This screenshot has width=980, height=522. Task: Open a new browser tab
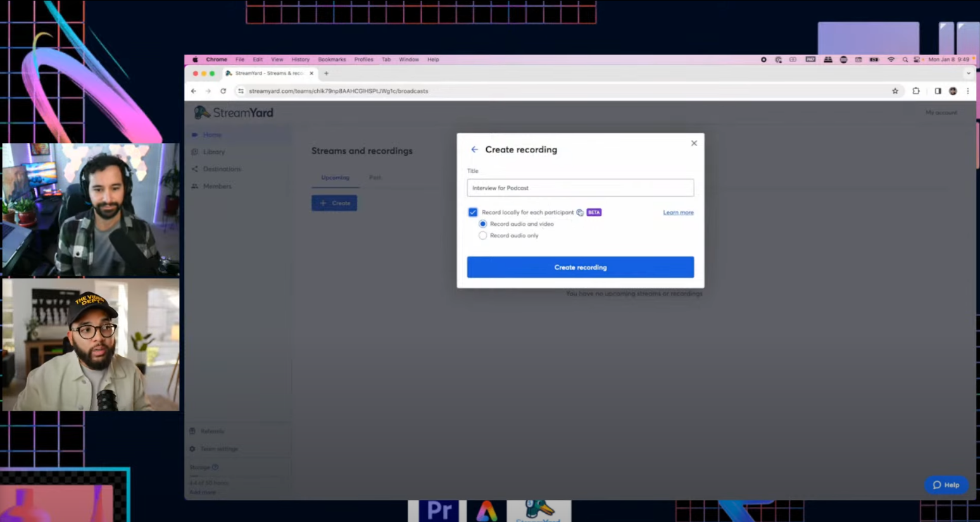point(327,73)
